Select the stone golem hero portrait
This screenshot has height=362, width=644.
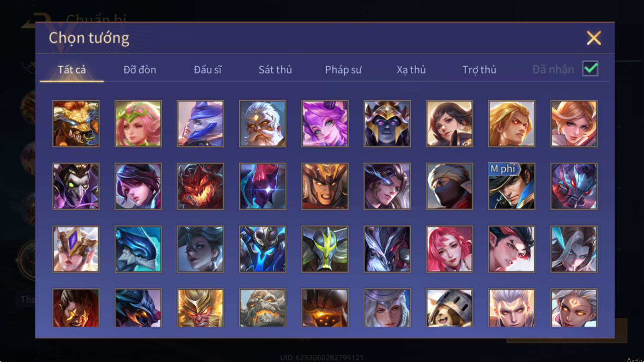coord(263,308)
